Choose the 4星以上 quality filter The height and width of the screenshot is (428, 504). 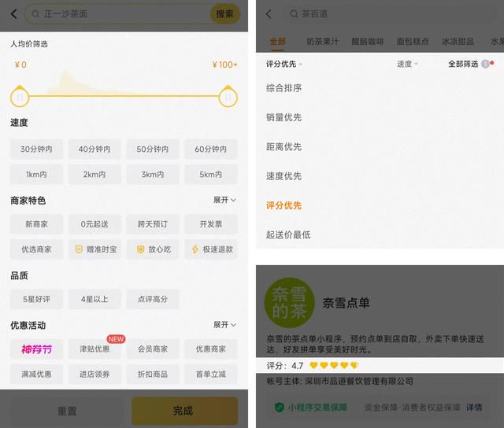tap(94, 299)
